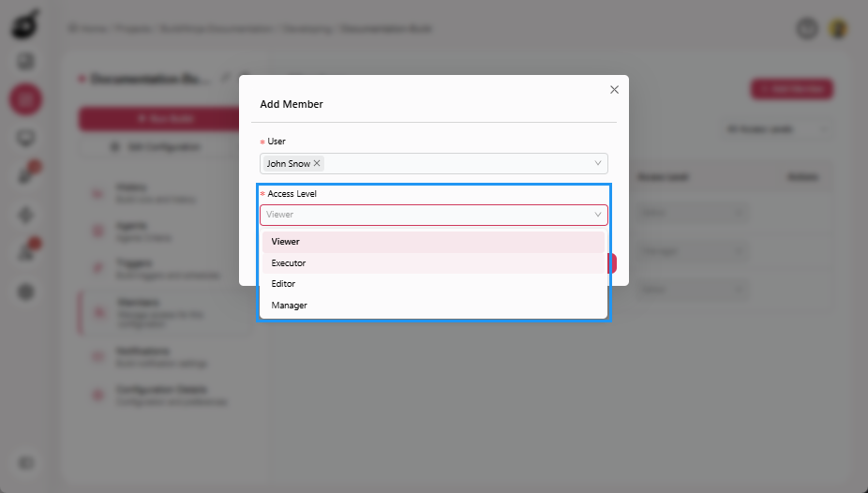Choose Editor access level option

click(433, 284)
